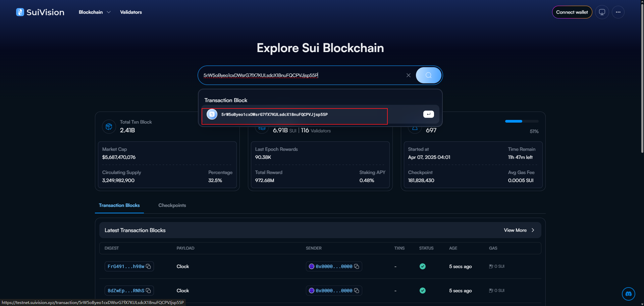Screen dimensions: 644x306
Task: Click success status check in 8dZwEp row
Action: pos(423,291)
